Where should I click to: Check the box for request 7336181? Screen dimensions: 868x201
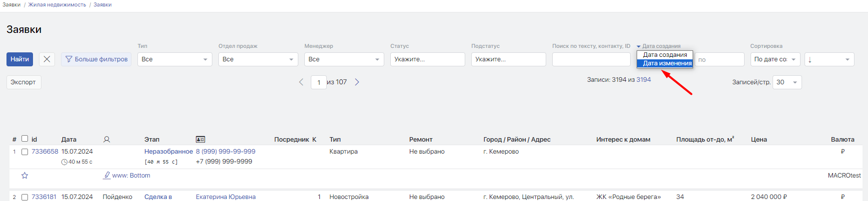point(24,198)
